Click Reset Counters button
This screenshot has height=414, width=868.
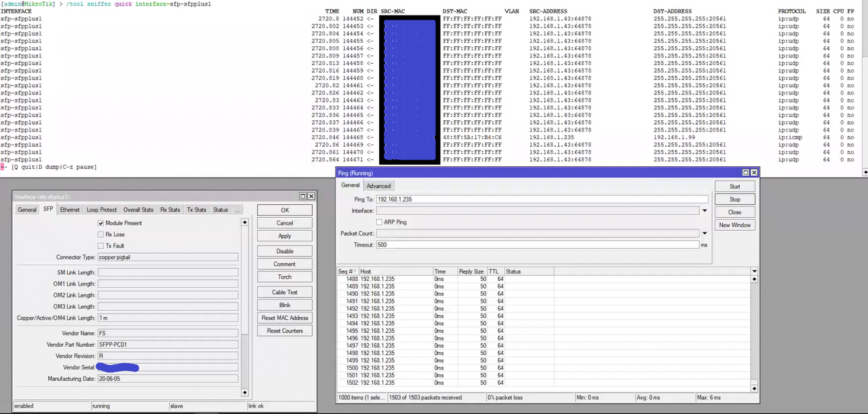tap(285, 331)
